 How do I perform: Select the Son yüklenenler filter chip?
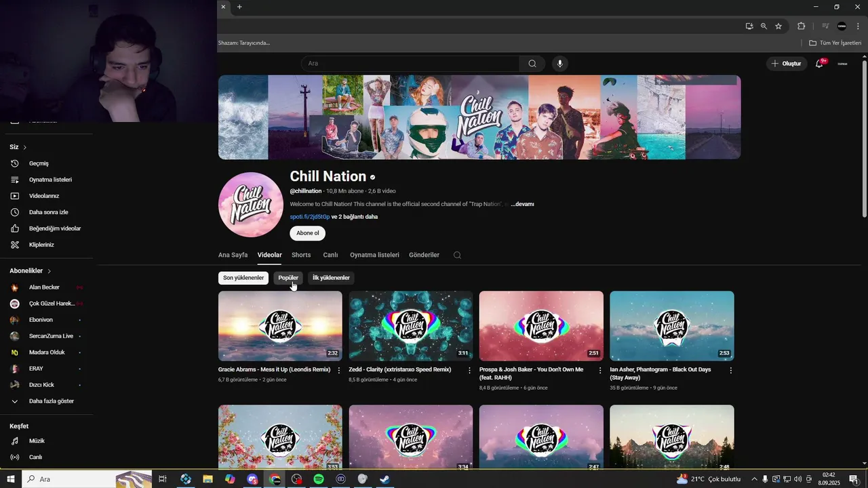coord(243,278)
